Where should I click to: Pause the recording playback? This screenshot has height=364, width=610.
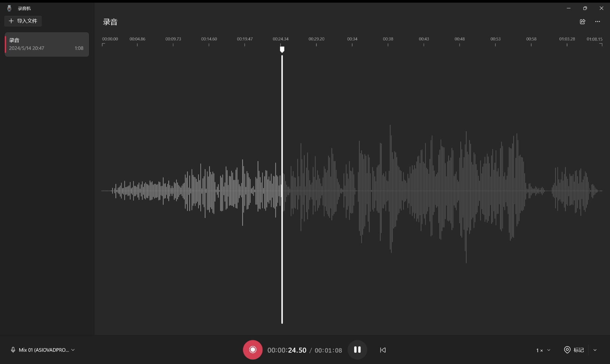357,350
